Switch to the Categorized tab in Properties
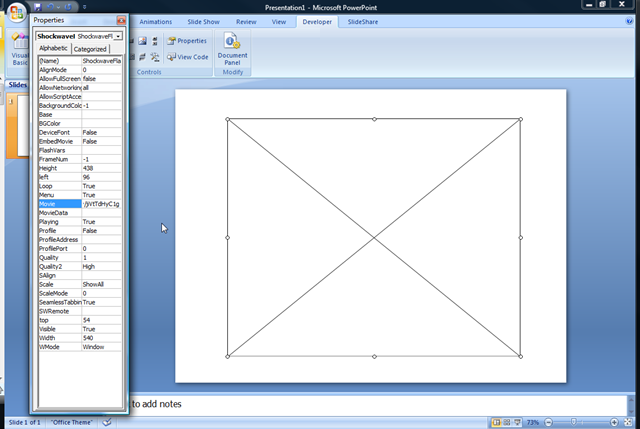640x429 pixels. tap(90, 49)
